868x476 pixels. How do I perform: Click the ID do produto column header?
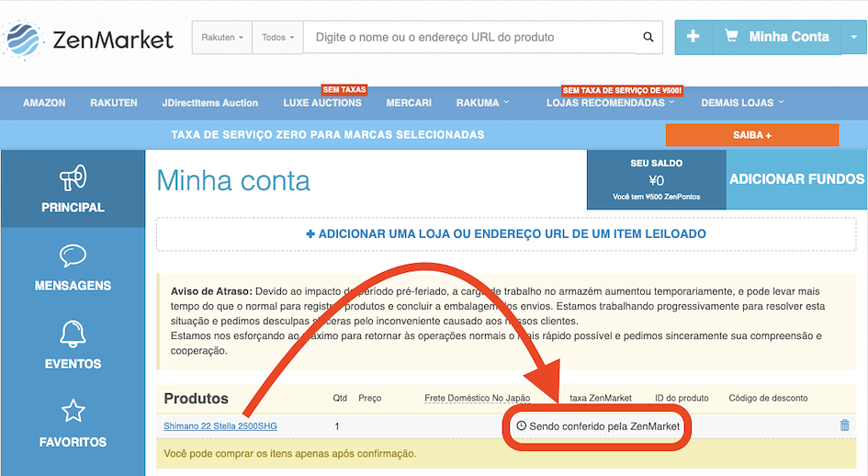(x=682, y=398)
